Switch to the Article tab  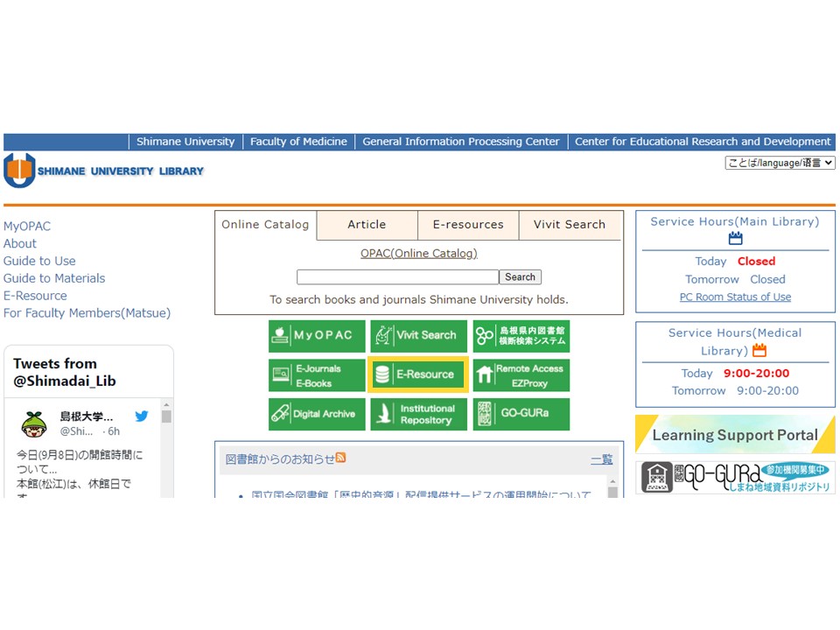(x=367, y=225)
